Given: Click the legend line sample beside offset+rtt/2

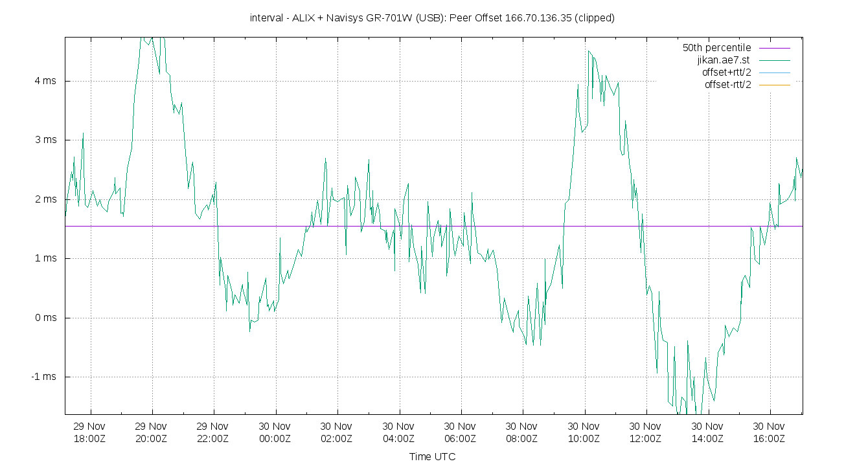Looking at the screenshot, I should pos(773,72).
